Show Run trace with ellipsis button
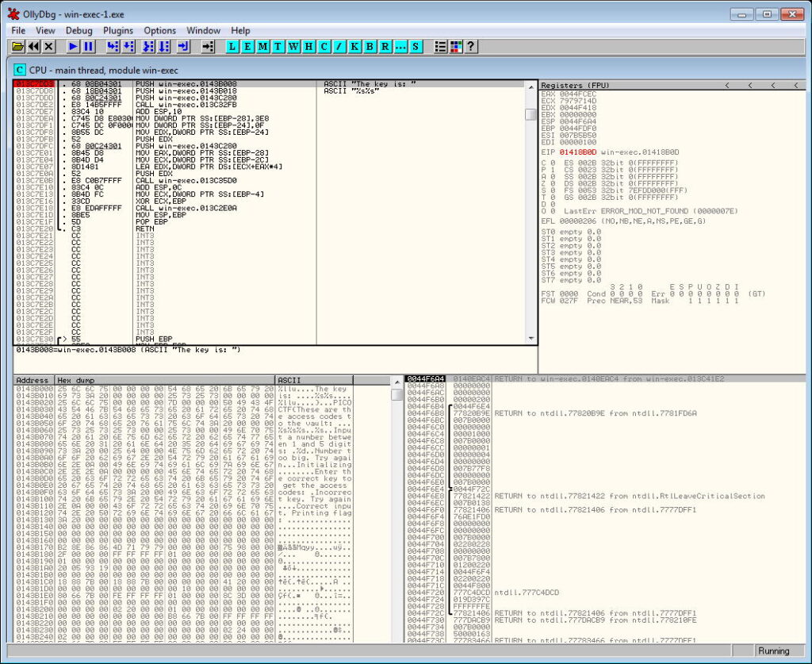The height and width of the screenshot is (664, 812). [x=400, y=47]
